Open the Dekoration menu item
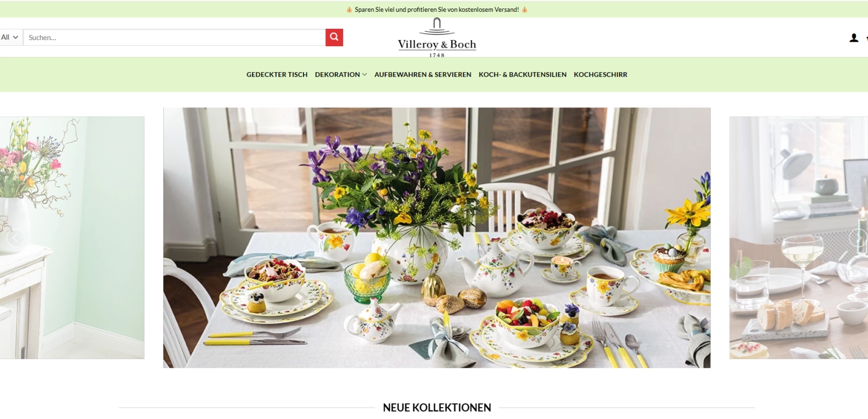The width and height of the screenshot is (868, 419). pos(337,75)
